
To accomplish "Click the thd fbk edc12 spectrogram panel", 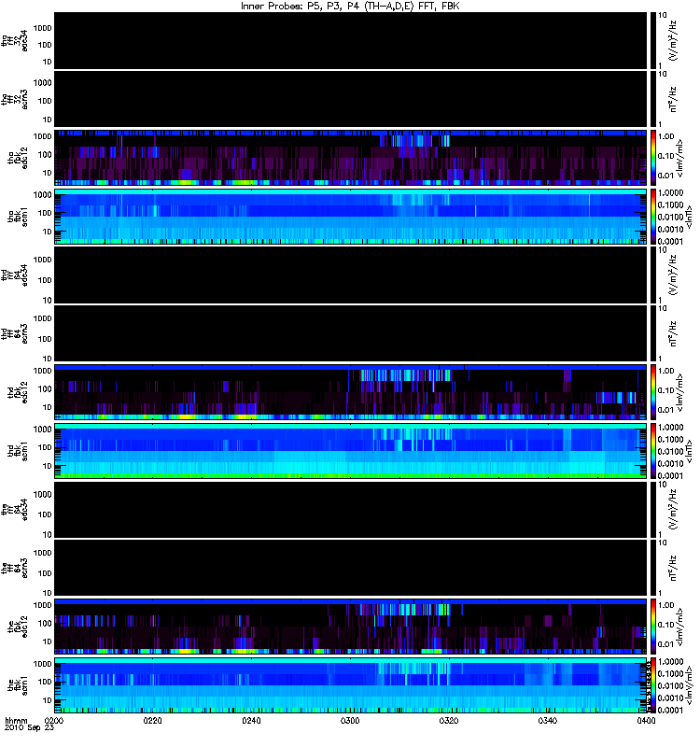I will click(x=351, y=392).
